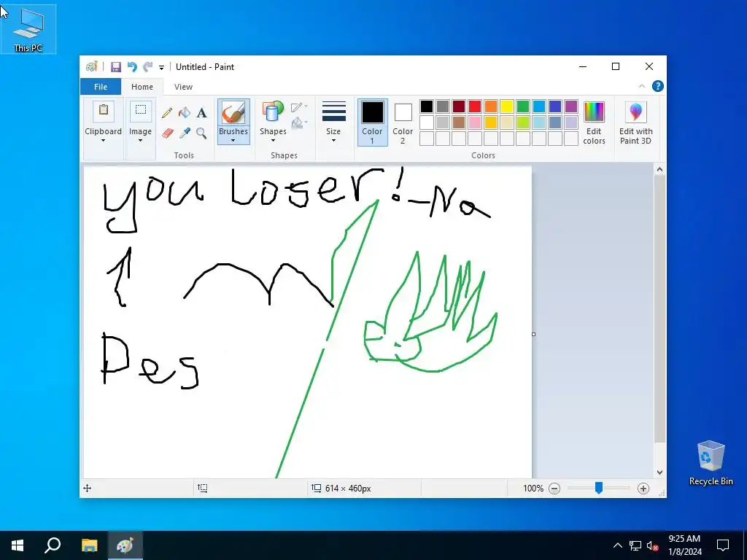This screenshot has height=560, width=747.
Task: Undo the last stroke
Action: [x=132, y=67]
